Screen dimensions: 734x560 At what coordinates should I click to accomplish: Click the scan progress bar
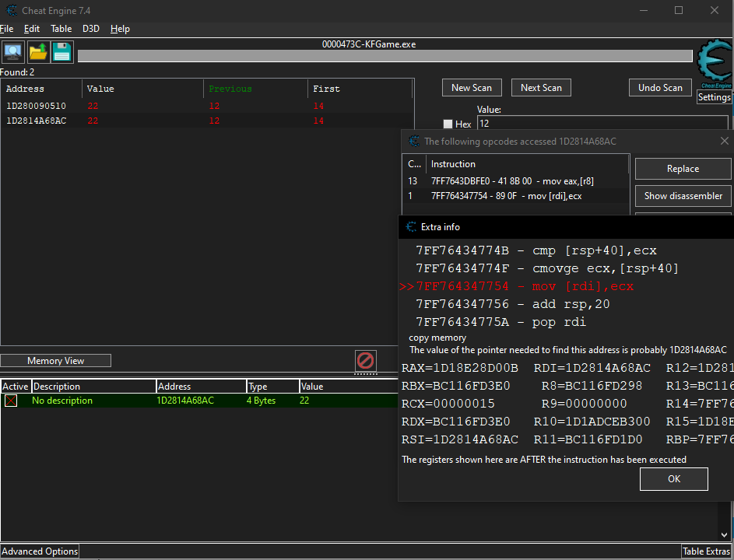click(385, 56)
